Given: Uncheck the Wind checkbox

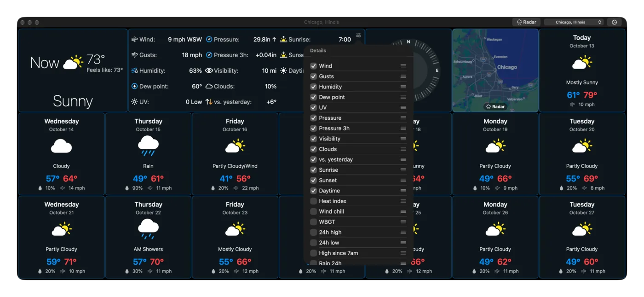Looking at the screenshot, I should pyautogui.click(x=313, y=66).
